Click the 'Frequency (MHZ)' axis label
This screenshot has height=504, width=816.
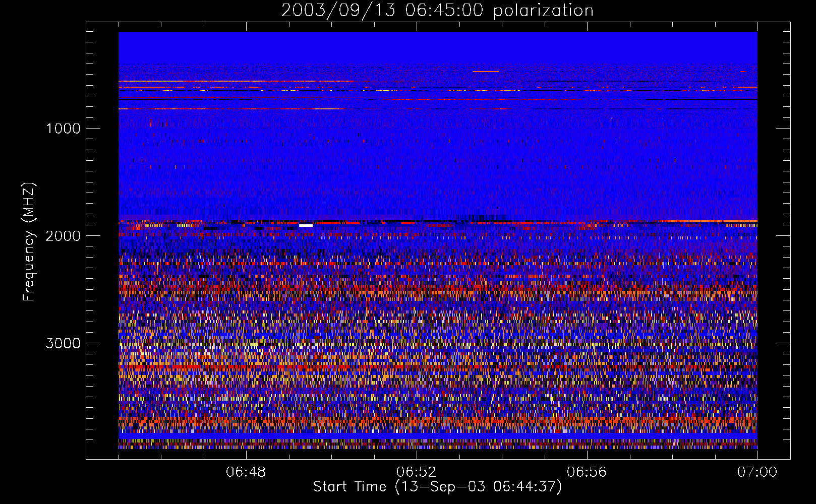point(29,242)
